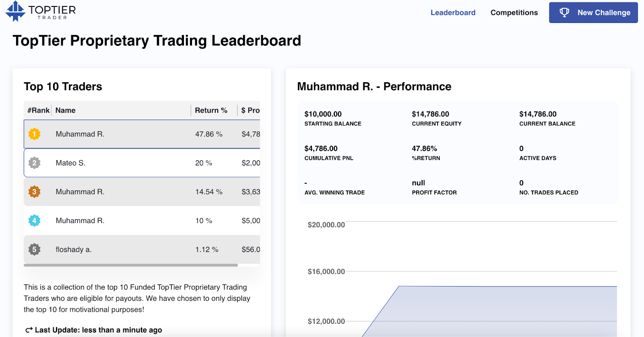Click the silver rank 2 badge

pos(34,163)
